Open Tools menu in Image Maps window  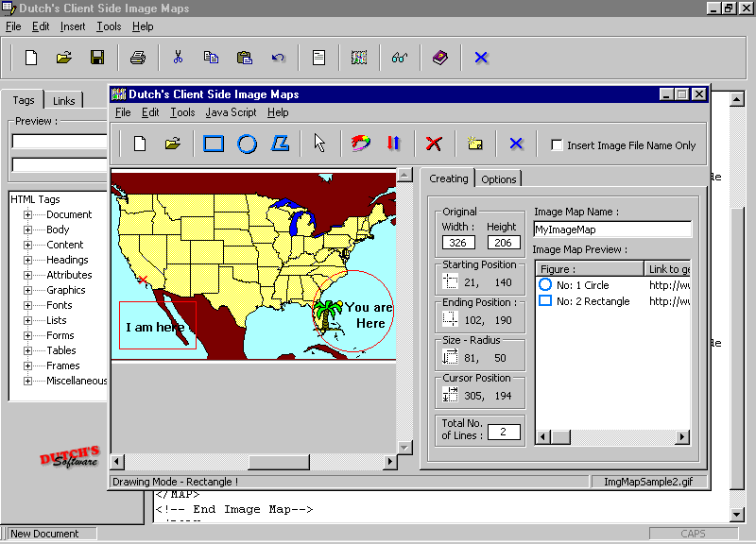click(x=182, y=112)
